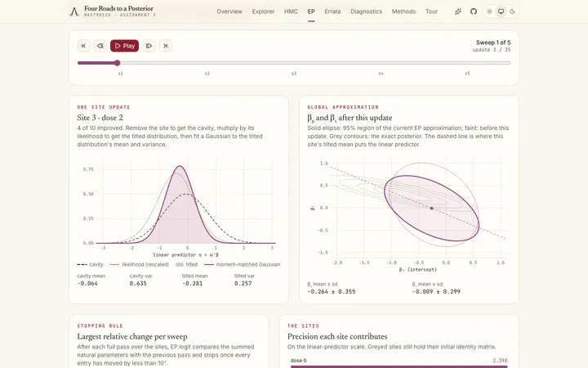
Task: Jump to first update button
Action: pos(83,46)
